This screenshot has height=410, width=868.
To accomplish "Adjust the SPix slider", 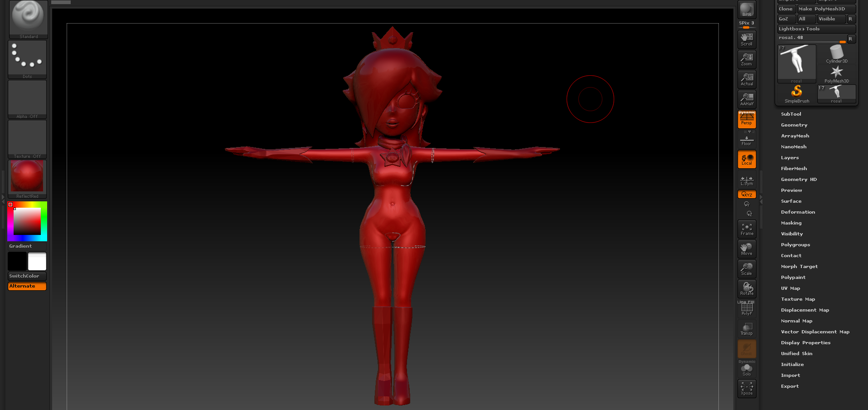I will click(x=747, y=24).
